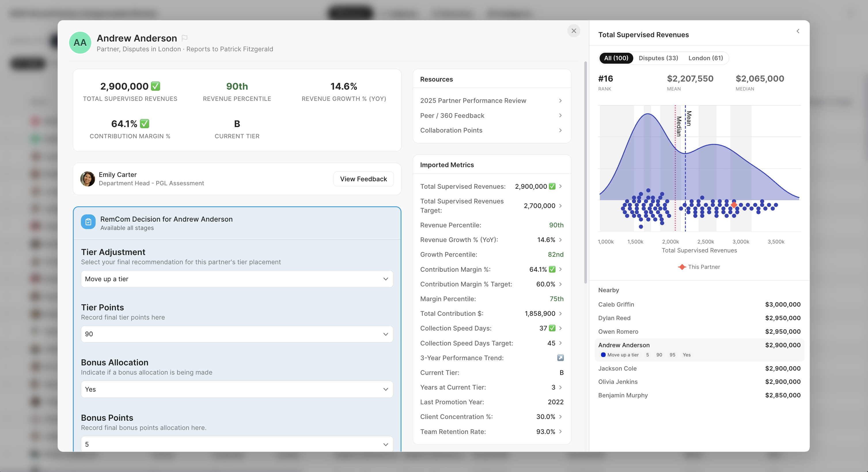
Task: Click the flag icon beside Andrew Anderson
Action: click(184, 38)
